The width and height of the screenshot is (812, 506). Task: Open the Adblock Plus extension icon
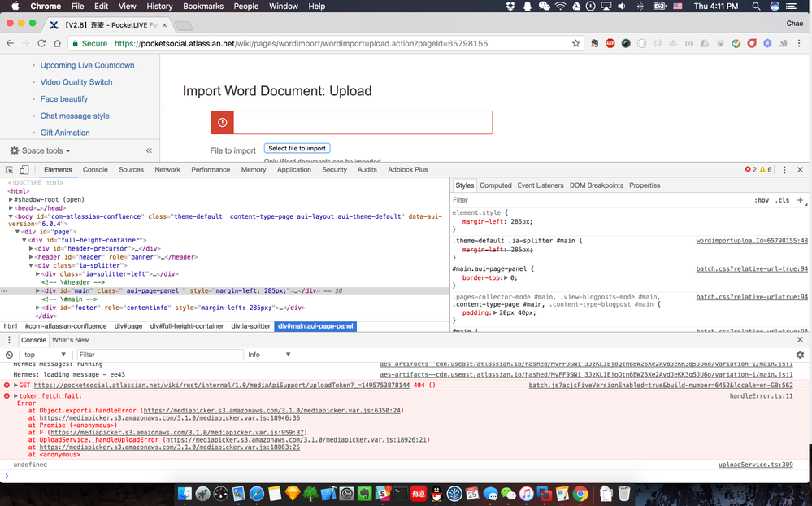pos(610,44)
